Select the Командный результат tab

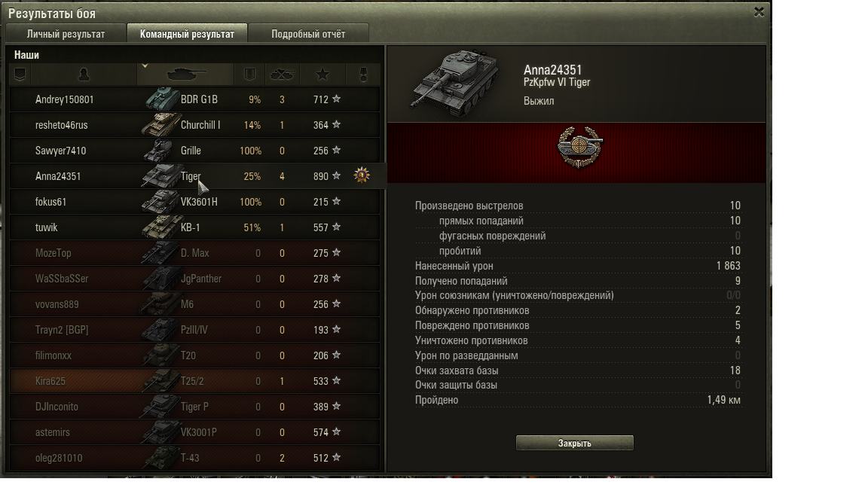point(187,34)
